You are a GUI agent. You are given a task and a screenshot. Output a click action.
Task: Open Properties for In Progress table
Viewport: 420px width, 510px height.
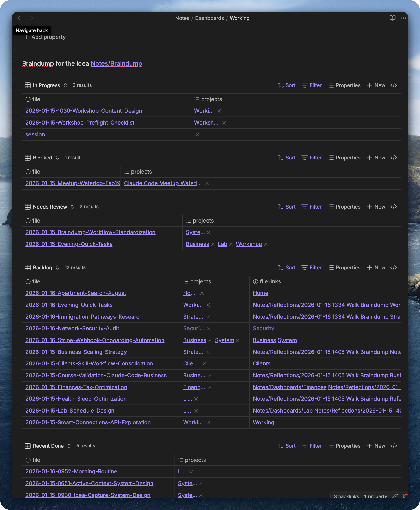tap(344, 85)
